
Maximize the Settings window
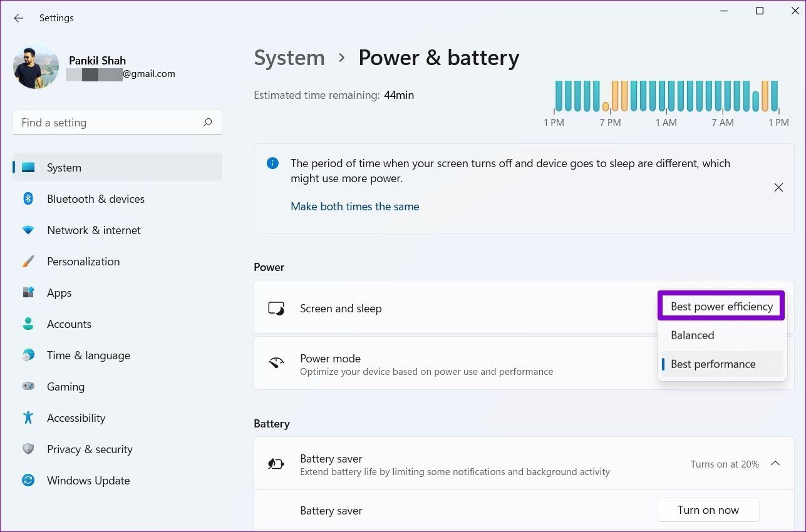[x=760, y=11]
